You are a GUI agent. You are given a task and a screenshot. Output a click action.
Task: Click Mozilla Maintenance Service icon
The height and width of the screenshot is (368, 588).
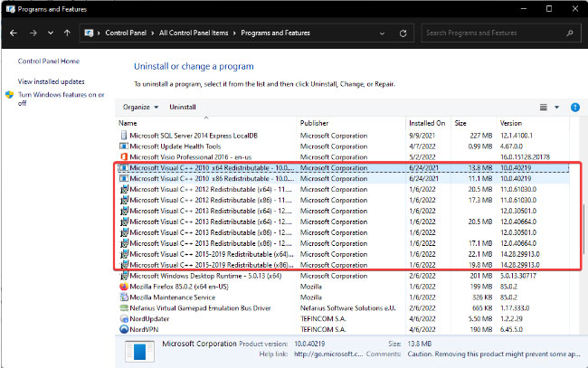124,297
